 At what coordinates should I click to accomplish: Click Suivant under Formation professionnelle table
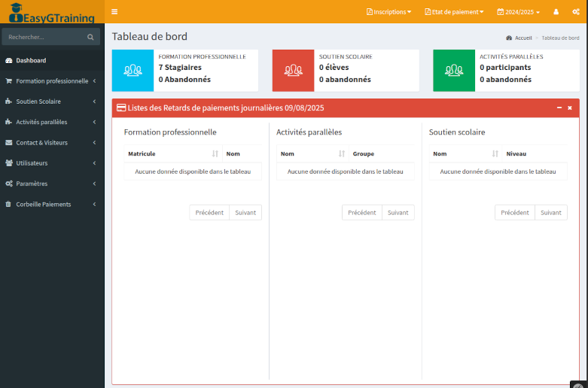tap(245, 213)
